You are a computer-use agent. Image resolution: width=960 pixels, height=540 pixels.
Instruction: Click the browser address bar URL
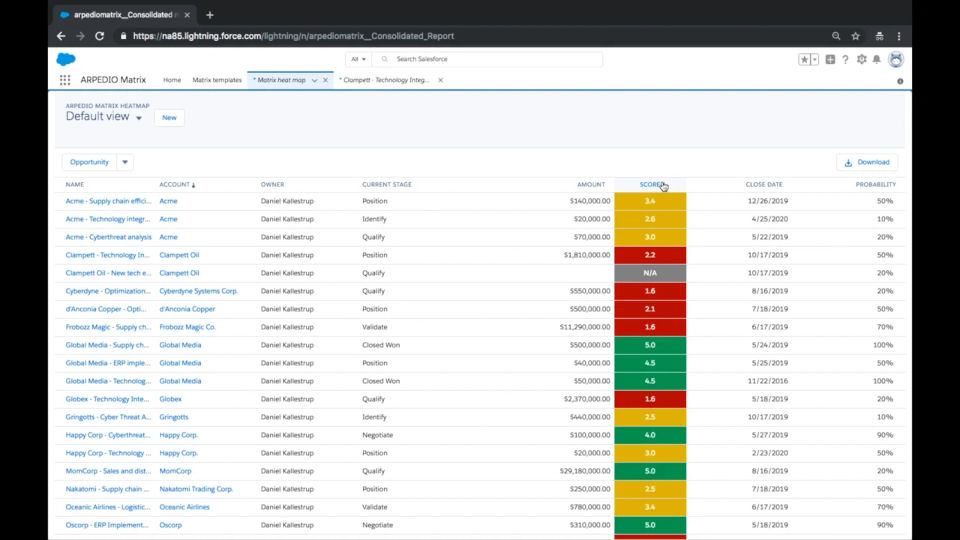click(x=293, y=36)
